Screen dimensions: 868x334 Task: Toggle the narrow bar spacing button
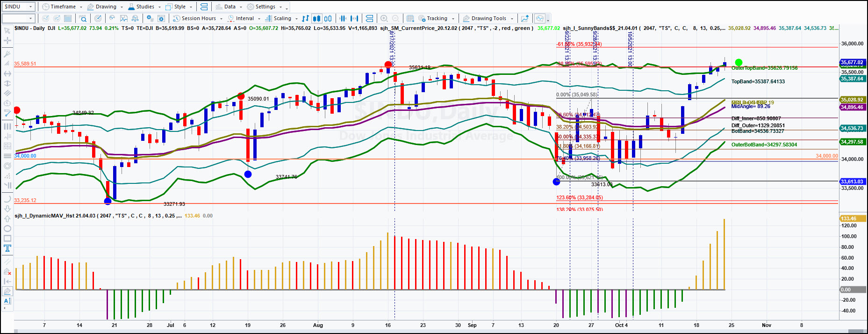343,18
